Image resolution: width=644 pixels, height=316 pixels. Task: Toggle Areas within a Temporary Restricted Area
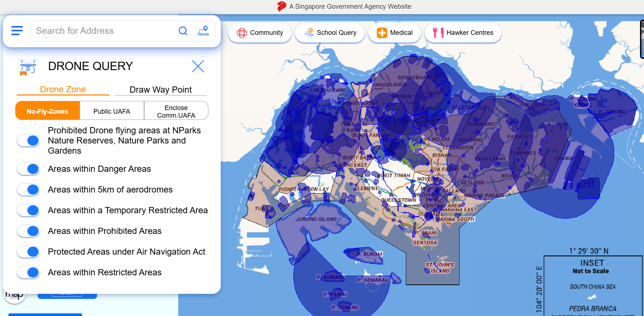point(28,210)
